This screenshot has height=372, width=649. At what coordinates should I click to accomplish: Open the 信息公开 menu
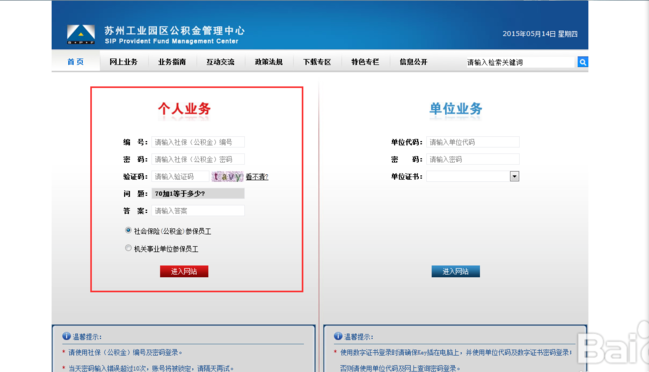tap(413, 62)
